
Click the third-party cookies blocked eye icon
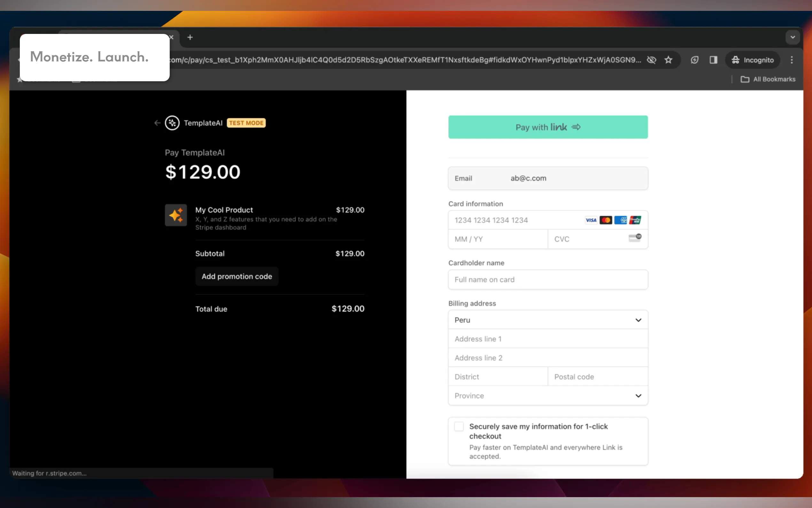pos(652,60)
